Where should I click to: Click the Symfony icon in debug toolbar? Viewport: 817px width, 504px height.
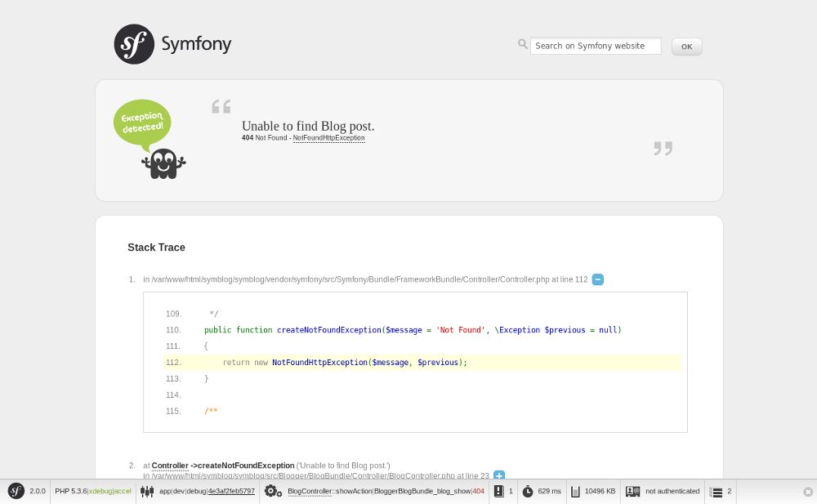[x=16, y=491]
